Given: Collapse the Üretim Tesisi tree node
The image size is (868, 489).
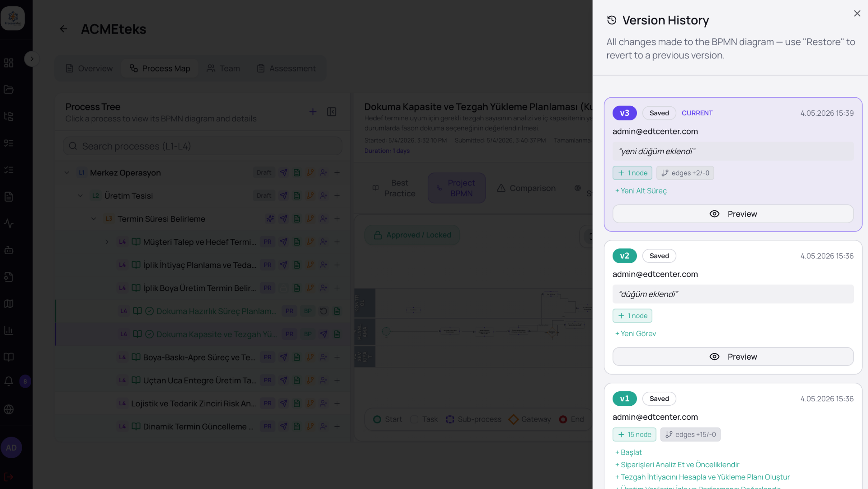Looking at the screenshot, I should point(80,196).
